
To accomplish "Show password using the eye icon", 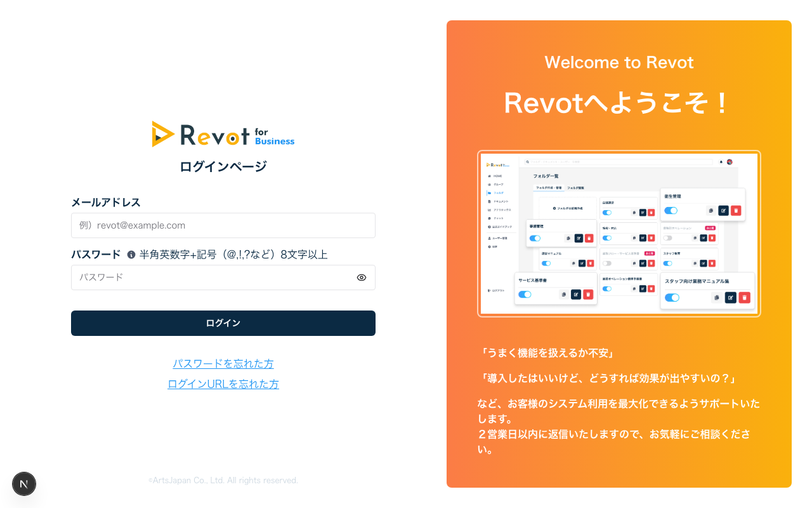I will tap(362, 277).
